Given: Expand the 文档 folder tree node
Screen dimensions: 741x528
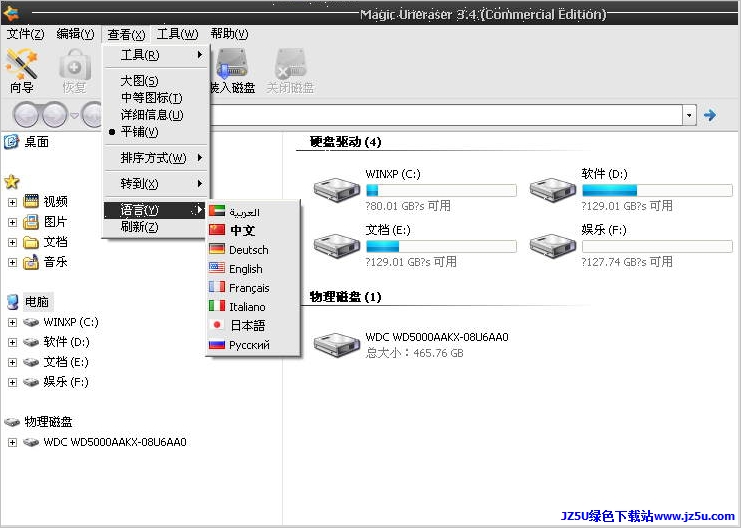Looking at the screenshot, I should (12, 242).
